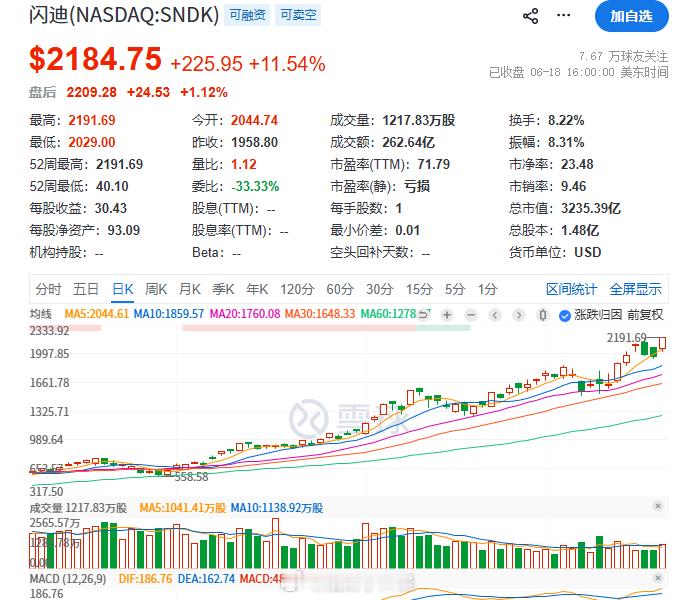Click the 市盈率(TTM) value 71.79
Image resolution: width=699 pixels, height=600 pixels.
click(434, 164)
